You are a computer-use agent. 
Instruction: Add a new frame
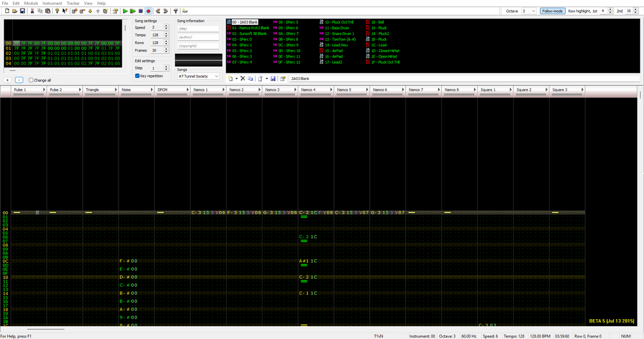75,11
